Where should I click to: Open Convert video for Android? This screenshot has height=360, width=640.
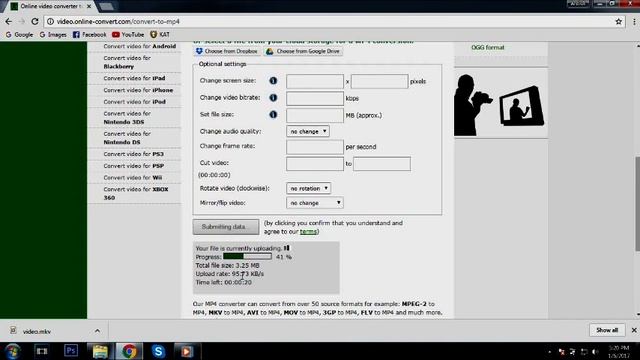[x=140, y=47]
